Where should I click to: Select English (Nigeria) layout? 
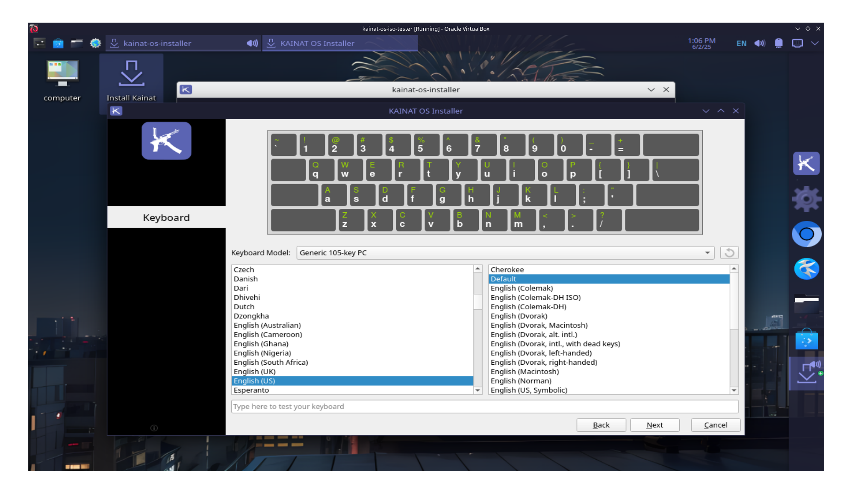[x=352, y=353]
